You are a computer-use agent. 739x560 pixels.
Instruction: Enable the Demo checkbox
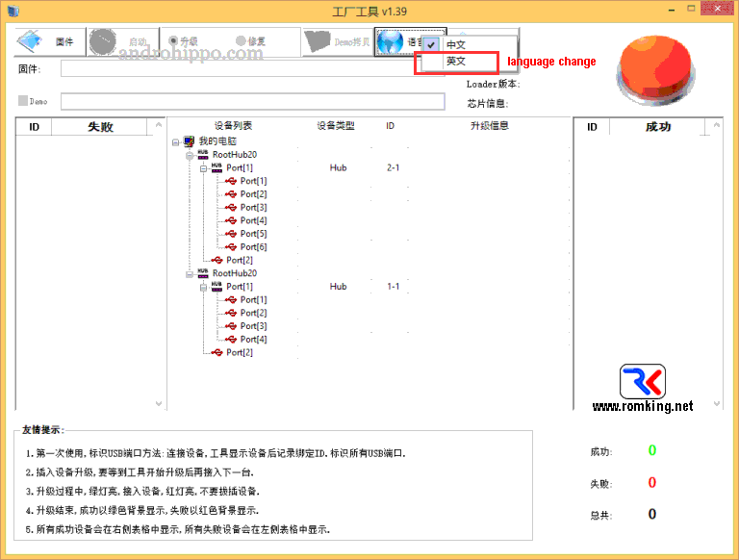pyautogui.click(x=23, y=100)
